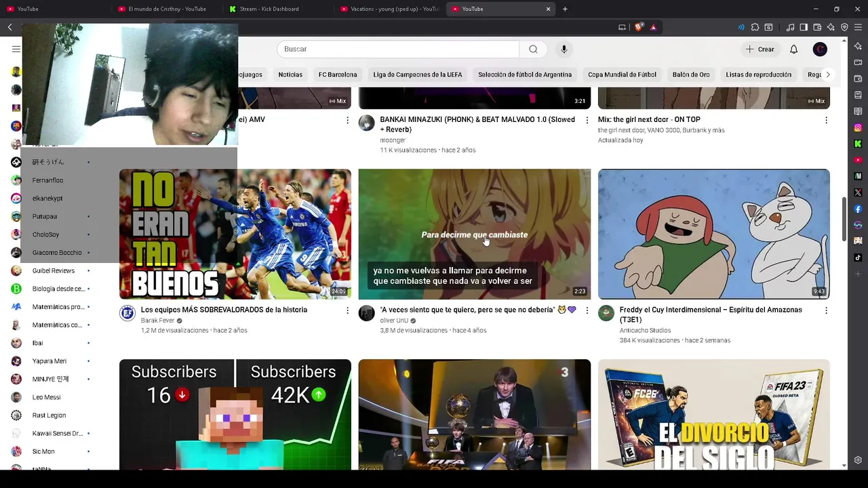Select the Noticias chip
Viewport: 868px width, 488px height.
point(290,75)
